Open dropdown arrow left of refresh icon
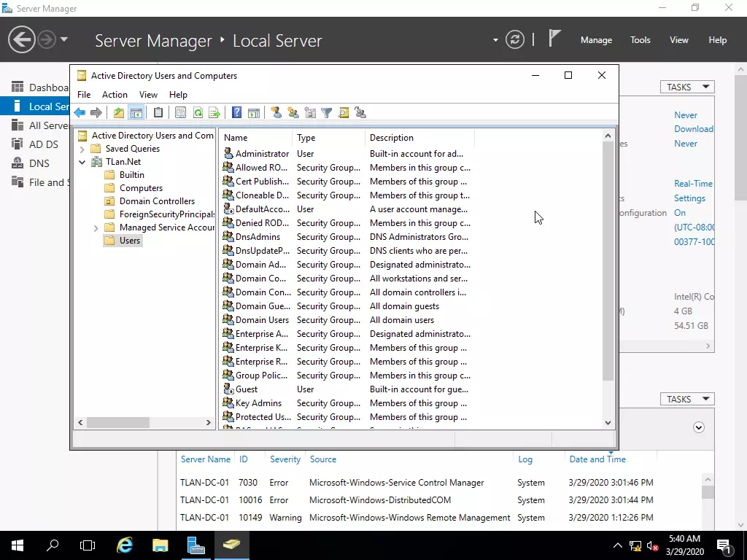Image resolution: width=747 pixels, height=560 pixels. coord(495,40)
